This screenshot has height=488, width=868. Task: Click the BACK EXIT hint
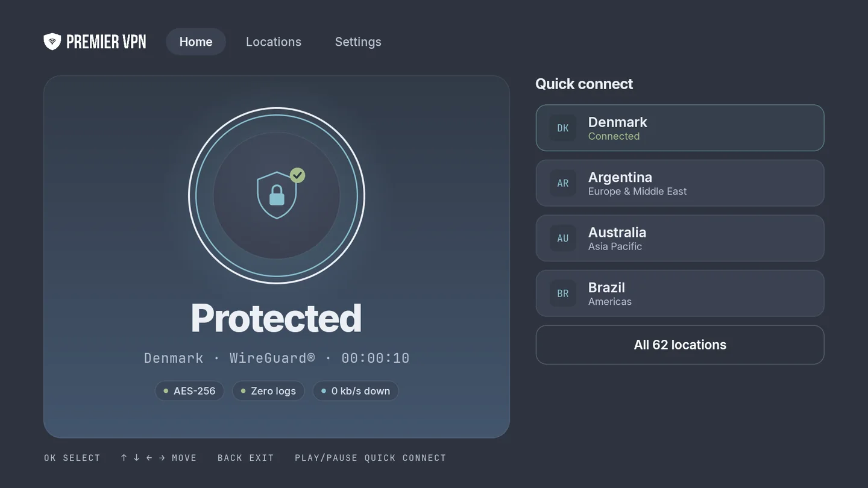[x=246, y=458]
